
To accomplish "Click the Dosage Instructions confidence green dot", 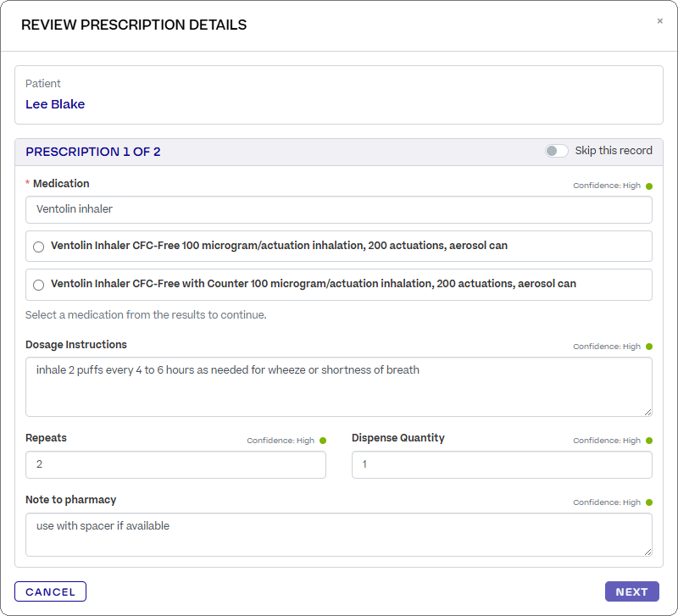I will [x=649, y=347].
